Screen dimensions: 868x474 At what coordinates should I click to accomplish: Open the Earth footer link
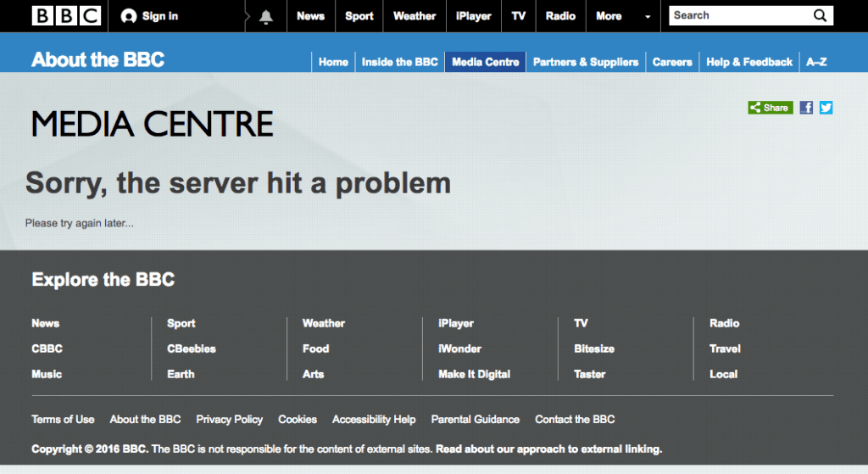pyautogui.click(x=181, y=374)
